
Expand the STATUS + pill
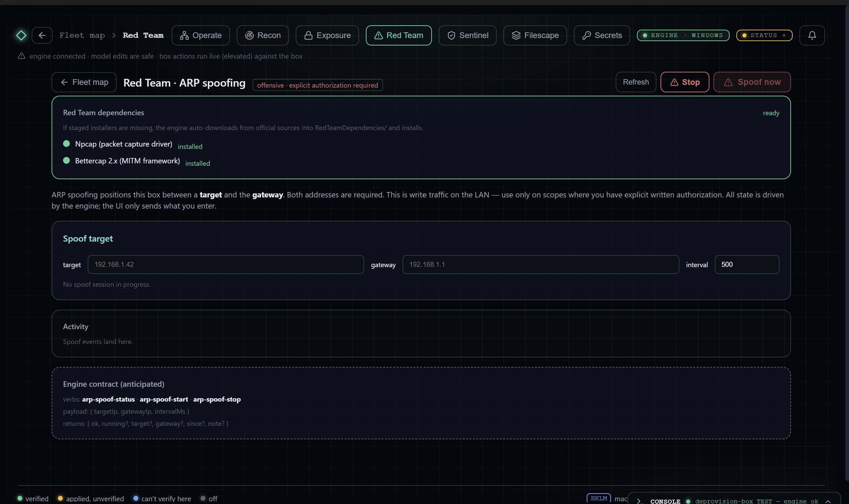[x=764, y=35]
